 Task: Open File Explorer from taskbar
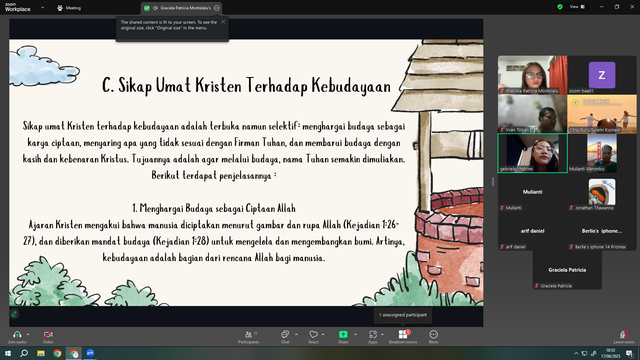click(x=41, y=353)
